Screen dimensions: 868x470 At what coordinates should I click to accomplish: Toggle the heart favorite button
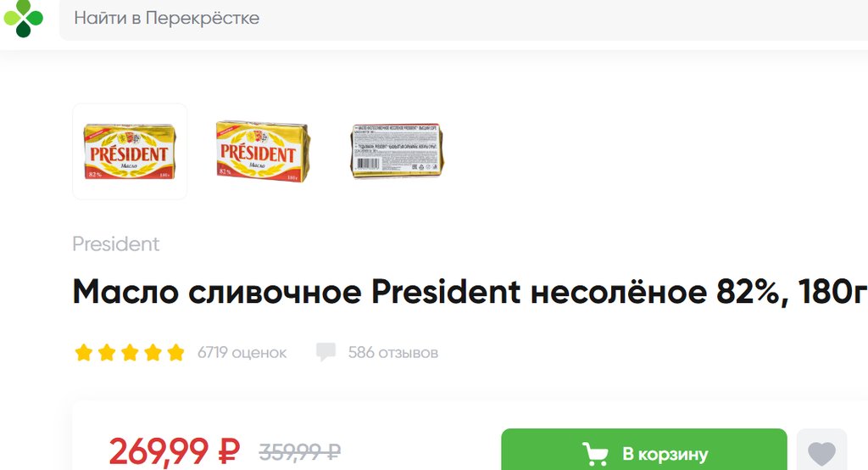(821, 451)
